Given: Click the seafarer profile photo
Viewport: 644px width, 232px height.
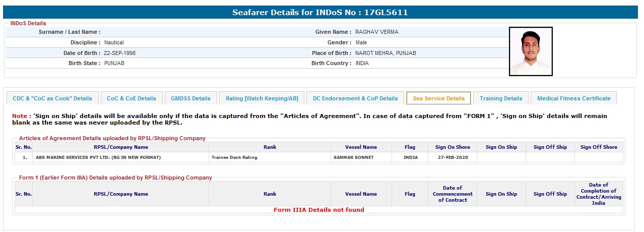Looking at the screenshot, I should coord(531,51).
